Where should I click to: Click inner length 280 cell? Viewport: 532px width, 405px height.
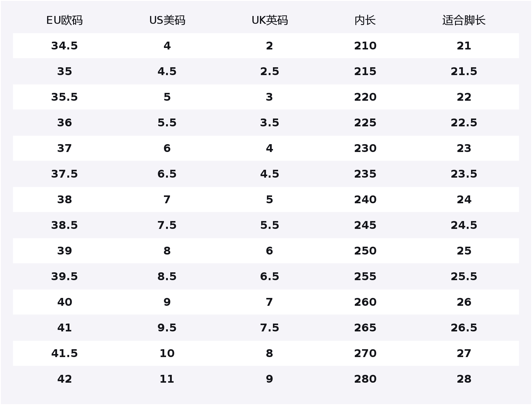[x=365, y=379]
